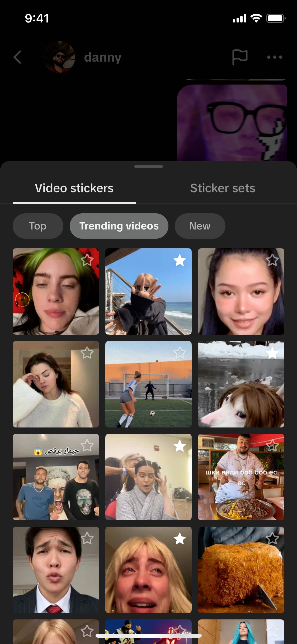Send the green-haired girl video sticker
Image resolution: width=297 pixels, height=644 pixels.
[56, 291]
